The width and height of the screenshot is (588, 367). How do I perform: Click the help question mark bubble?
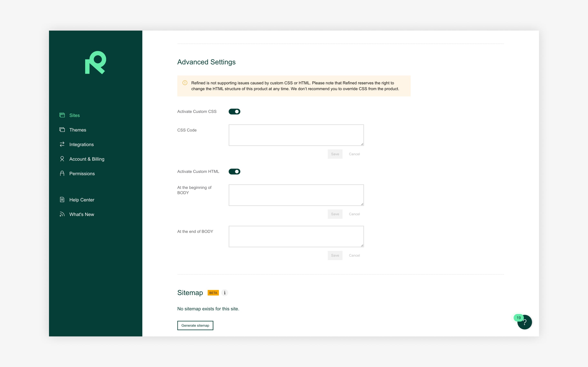click(525, 322)
